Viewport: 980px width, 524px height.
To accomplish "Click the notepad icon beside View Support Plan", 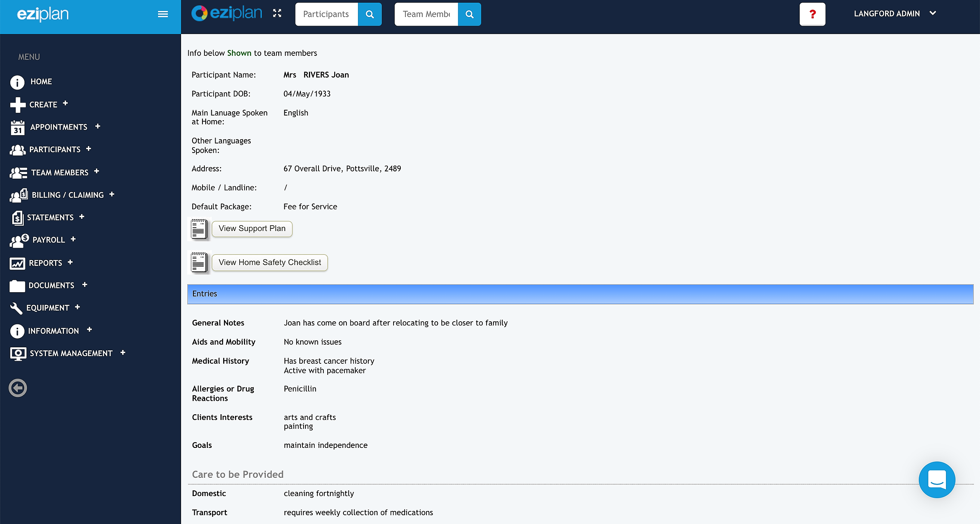I will click(x=199, y=229).
